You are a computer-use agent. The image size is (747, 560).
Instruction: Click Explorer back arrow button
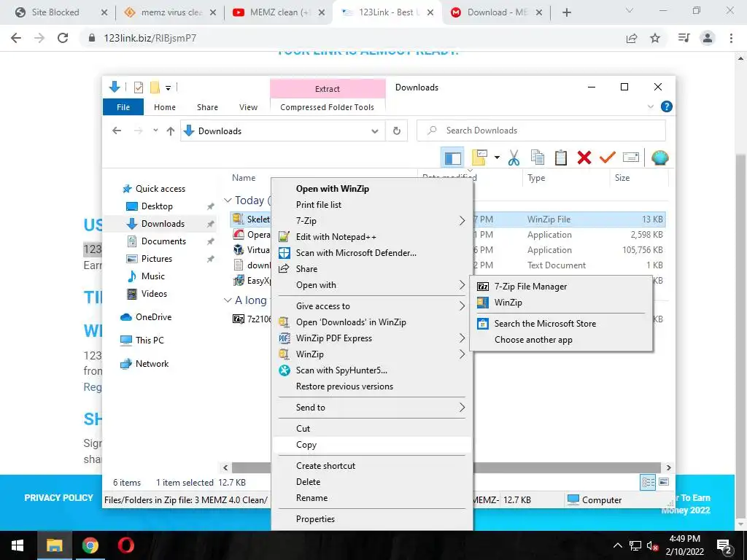coord(117,131)
